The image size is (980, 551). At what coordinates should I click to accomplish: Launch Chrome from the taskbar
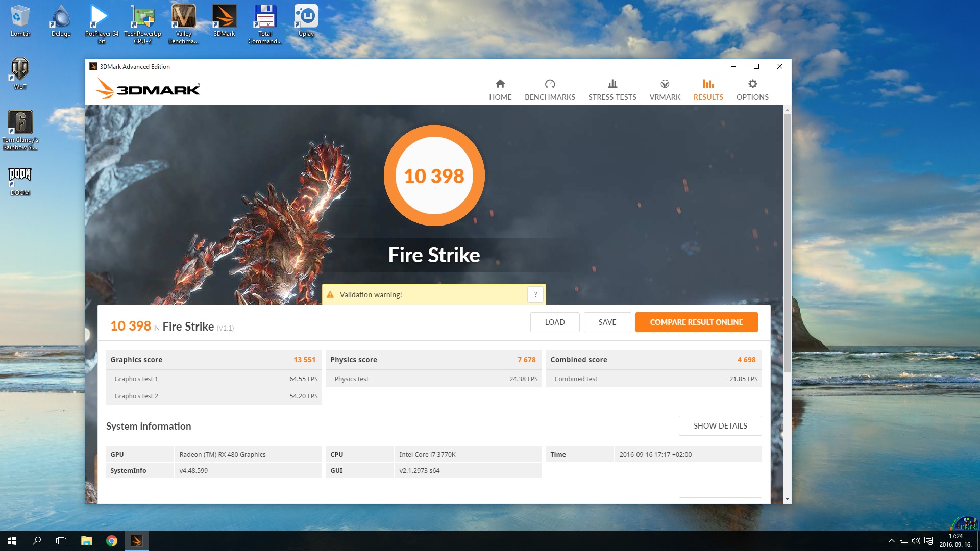[112, 541]
